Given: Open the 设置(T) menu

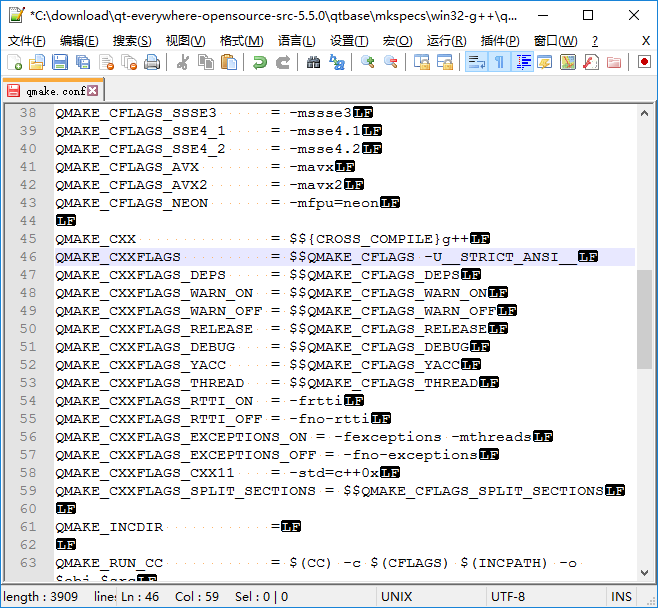Looking at the screenshot, I should point(349,41).
